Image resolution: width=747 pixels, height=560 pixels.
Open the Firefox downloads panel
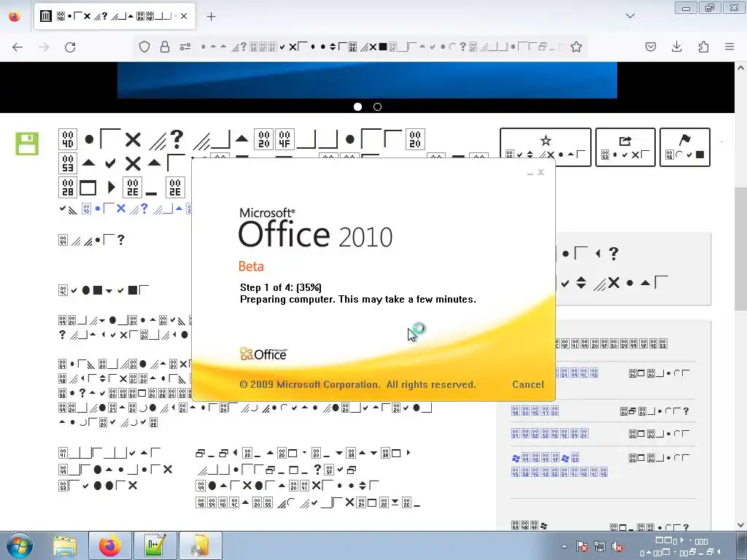[677, 47]
